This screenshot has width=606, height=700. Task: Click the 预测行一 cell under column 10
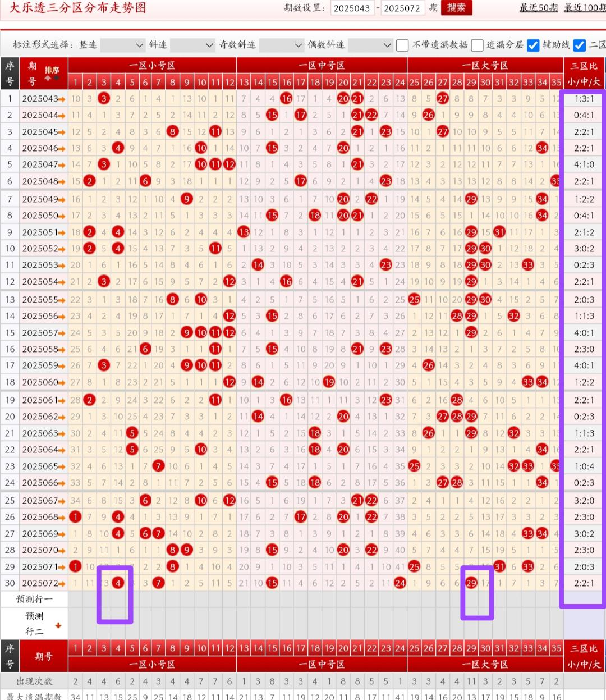tap(201, 599)
